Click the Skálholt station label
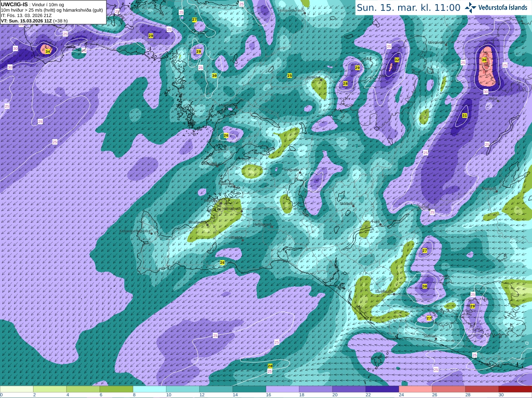 click(346, 204)
